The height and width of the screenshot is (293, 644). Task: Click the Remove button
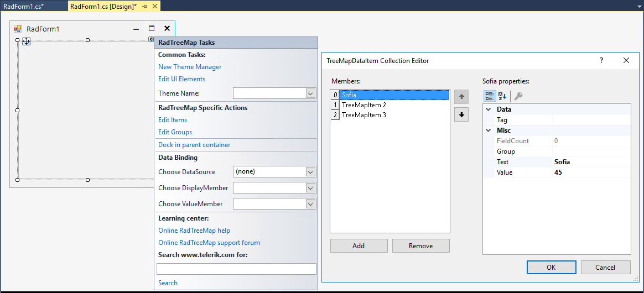click(420, 246)
